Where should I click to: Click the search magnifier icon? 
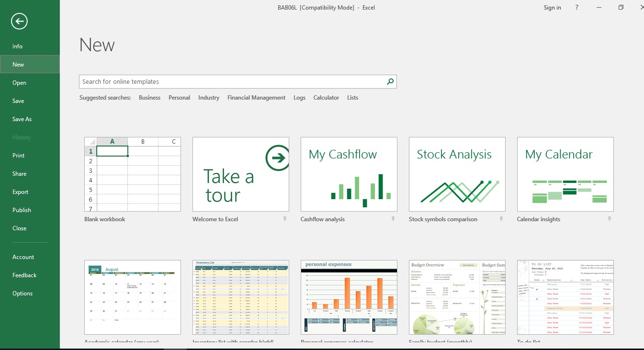(x=391, y=82)
